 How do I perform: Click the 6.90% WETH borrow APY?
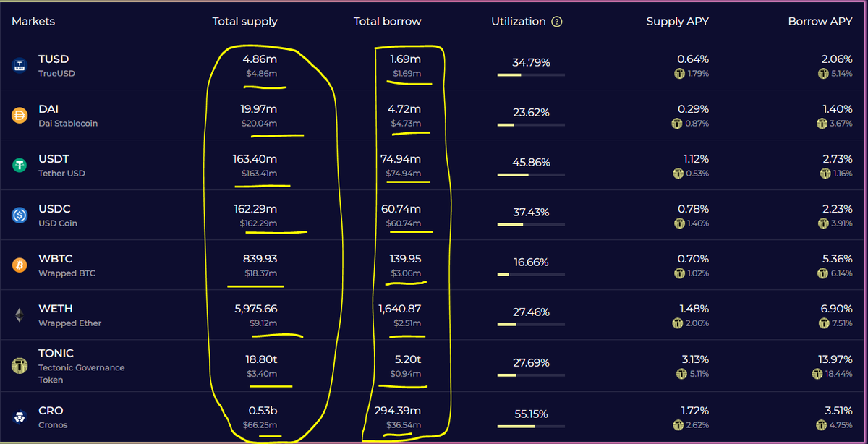click(836, 309)
